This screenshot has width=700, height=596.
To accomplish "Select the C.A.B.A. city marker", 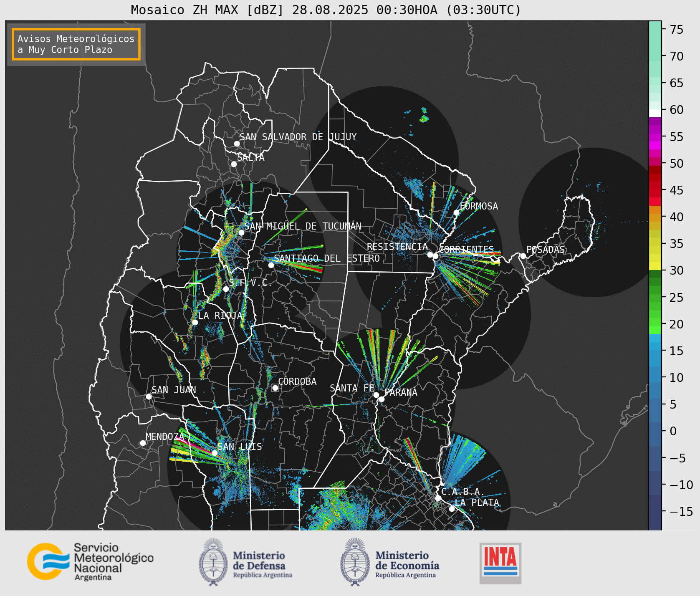I will [x=438, y=498].
